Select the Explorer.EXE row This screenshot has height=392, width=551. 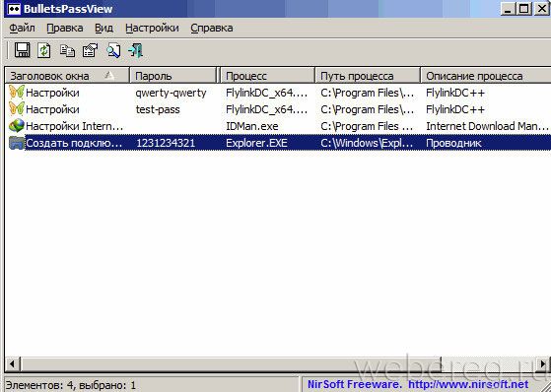click(278, 143)
